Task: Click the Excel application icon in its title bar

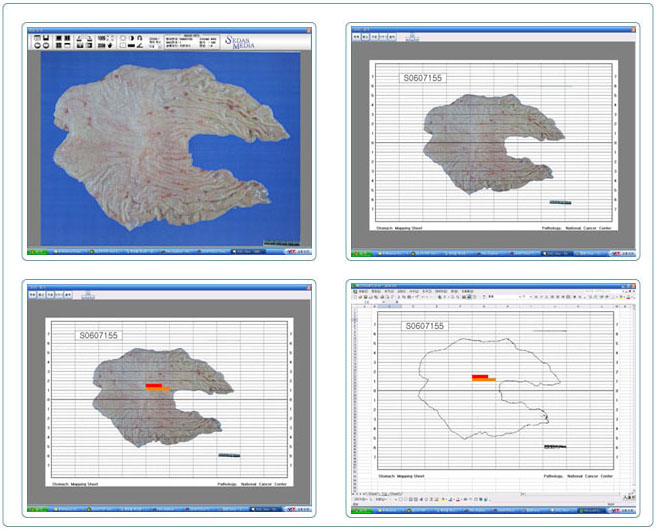Action: coord(353,286)
